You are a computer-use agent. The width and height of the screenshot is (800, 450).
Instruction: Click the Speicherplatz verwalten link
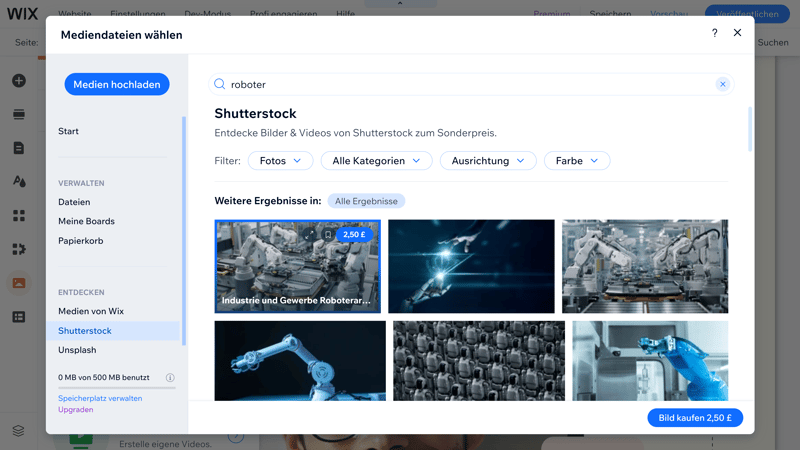(100, 398)
